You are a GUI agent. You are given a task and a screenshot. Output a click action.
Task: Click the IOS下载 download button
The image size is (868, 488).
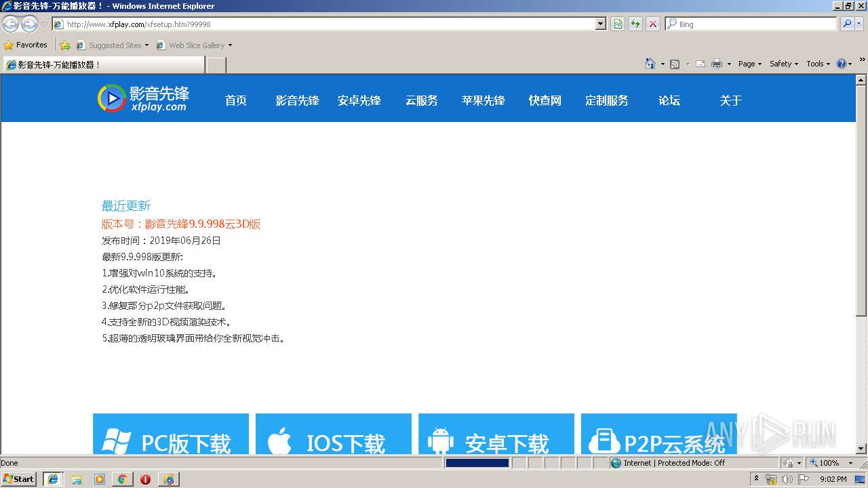click(334, 434)
